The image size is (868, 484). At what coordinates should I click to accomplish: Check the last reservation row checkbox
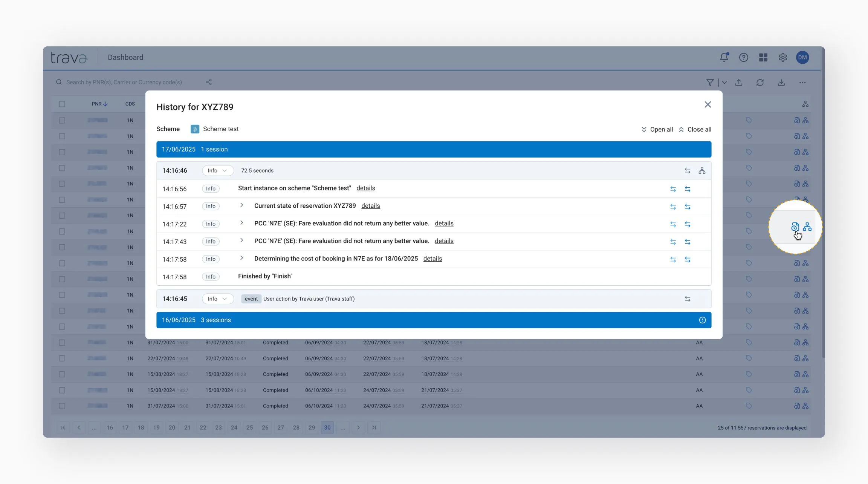click(62, 406)
